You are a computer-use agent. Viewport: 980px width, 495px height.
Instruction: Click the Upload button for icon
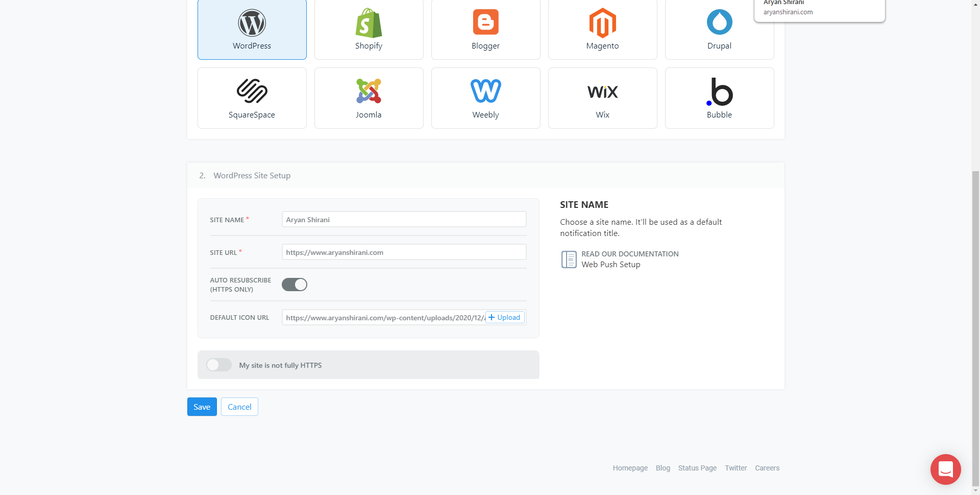[504, 317]
